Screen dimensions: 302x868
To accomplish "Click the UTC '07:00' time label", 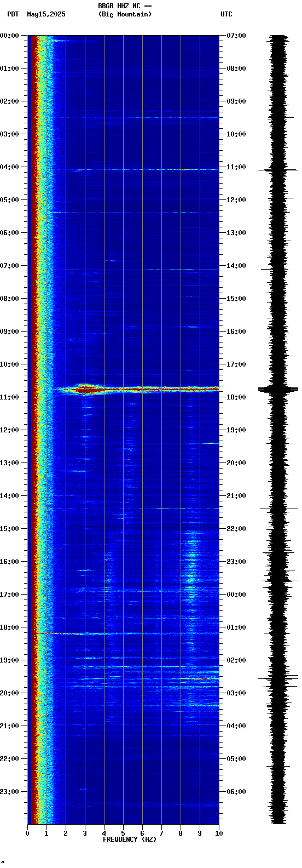I will coord(236,36).
